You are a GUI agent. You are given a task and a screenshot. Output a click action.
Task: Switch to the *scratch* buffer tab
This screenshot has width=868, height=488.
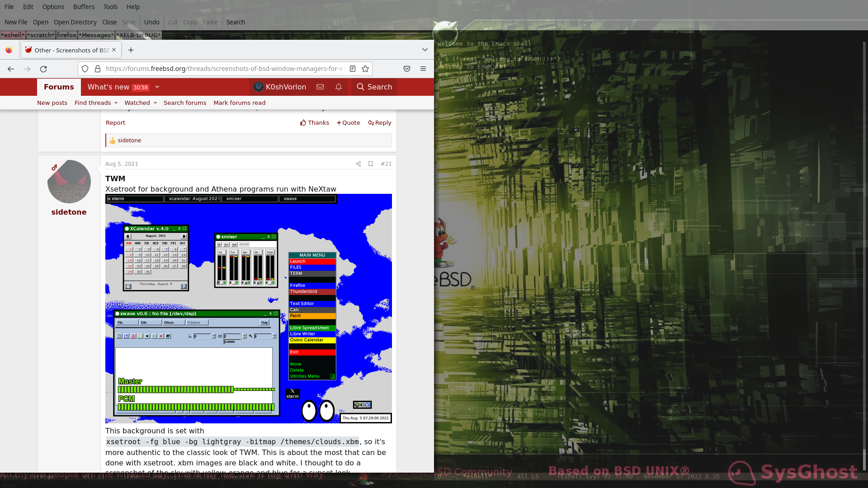[x=41, y=35]
